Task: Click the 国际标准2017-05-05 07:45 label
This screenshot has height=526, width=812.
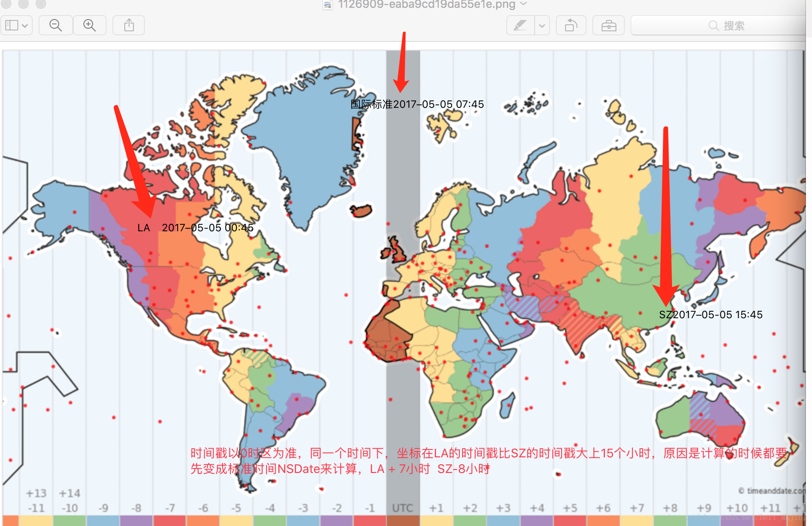Action: (417, 104)
